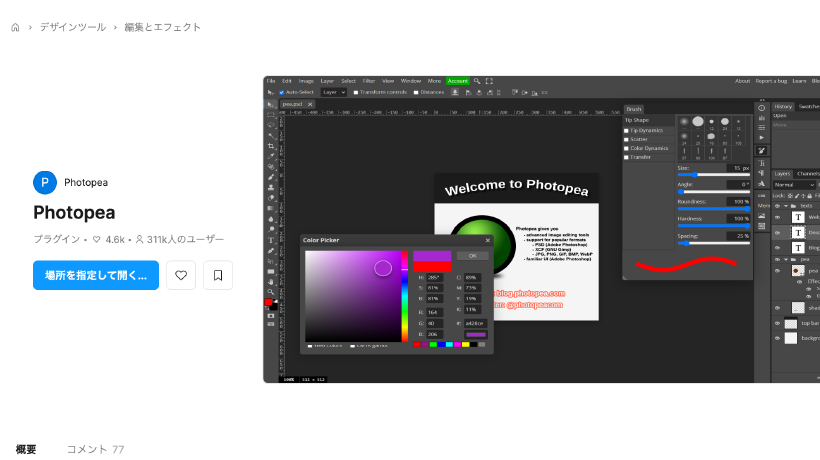The width and height of the screenshot is (820, 460).
Task: Enable Color Dynamics checkbox
Action: click(626, 148)
